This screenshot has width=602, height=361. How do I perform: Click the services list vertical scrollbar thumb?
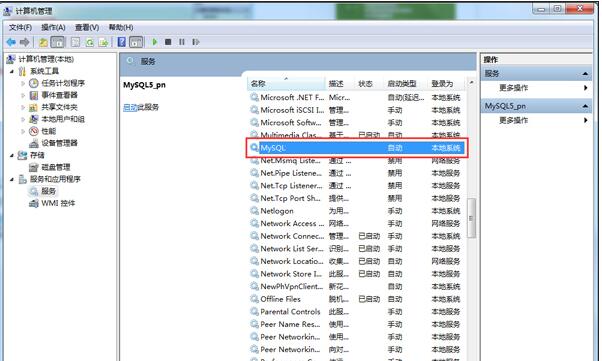(x=471, y=218)
